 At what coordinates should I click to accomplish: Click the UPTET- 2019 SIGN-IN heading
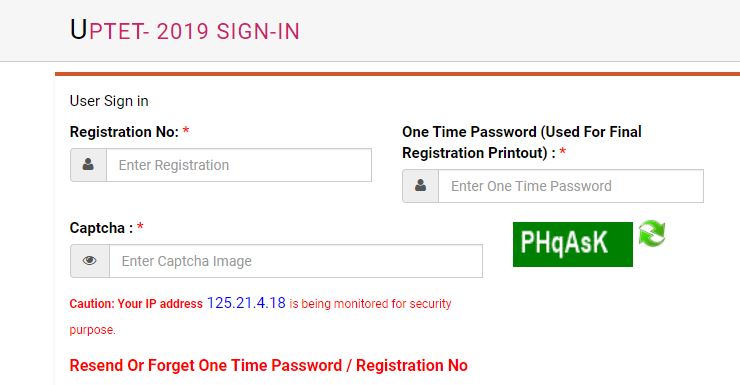point(185,30)
